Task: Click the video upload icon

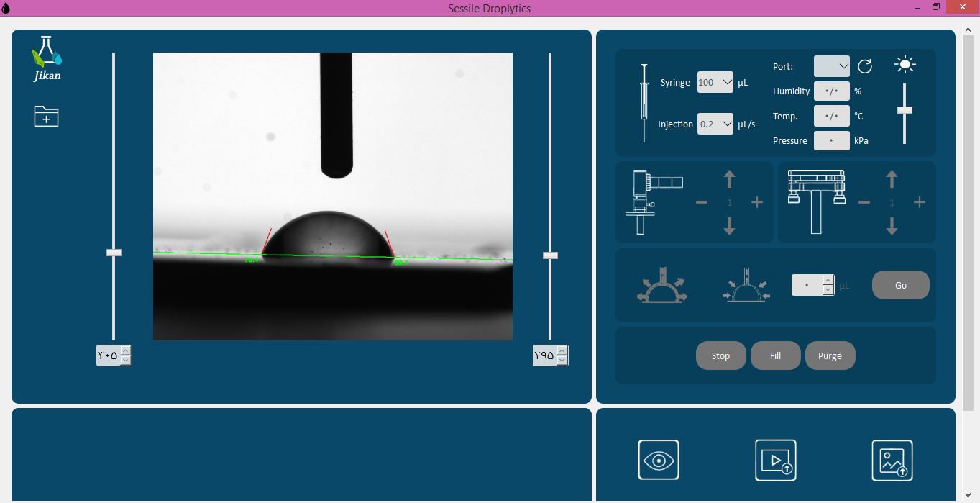Action: (x=775, y=460)
